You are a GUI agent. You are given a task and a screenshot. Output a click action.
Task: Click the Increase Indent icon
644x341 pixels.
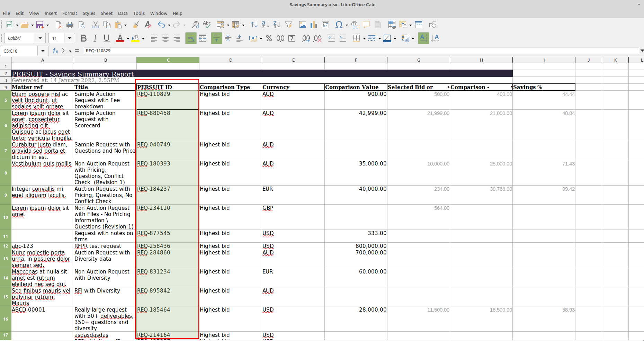click(x=331, y=38)
